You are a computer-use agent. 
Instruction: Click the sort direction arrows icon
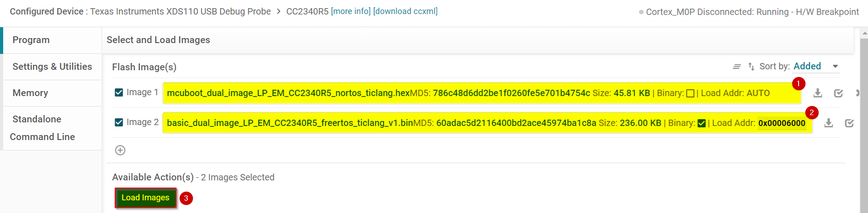(x=751, y=67)
